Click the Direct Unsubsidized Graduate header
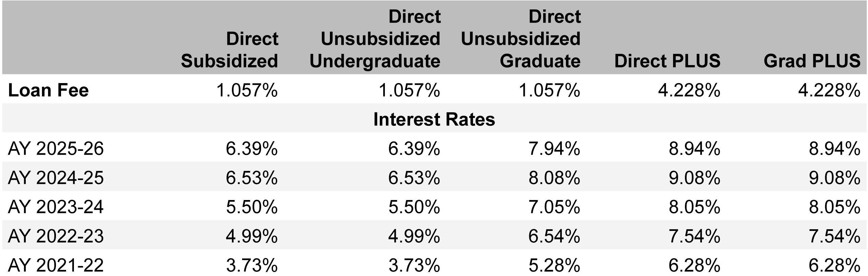Image resolution: width=868 pixels, height=276 pixels. click(x=521, y=39)
